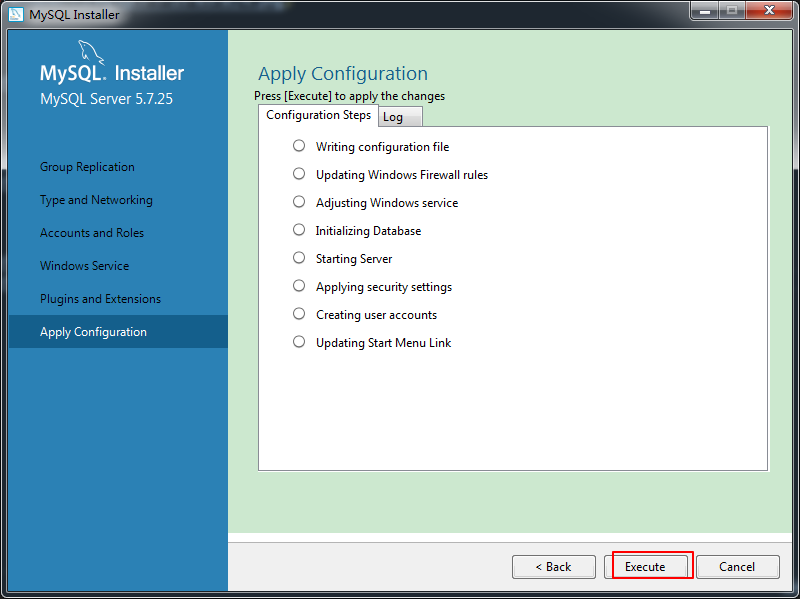Open Group Replication in the sidebar
This screenshot has width=800, height=599.
coord(87,167)
